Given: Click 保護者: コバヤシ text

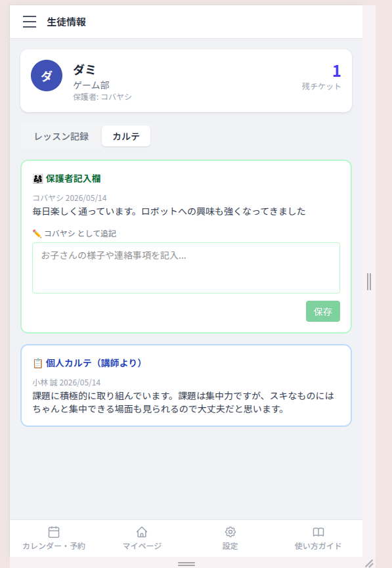Looking at the screenshot, I should tap(102, 97).
